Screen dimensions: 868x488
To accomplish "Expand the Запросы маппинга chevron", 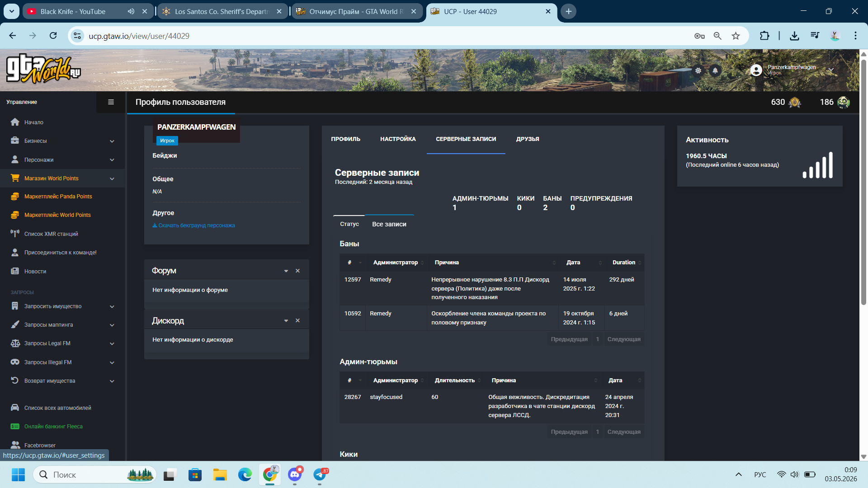I will click(112, 325).
